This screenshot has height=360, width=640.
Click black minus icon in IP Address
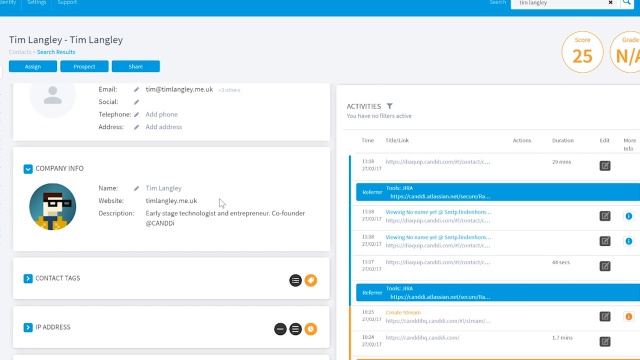pyautogui.click(x=280, y=329)
